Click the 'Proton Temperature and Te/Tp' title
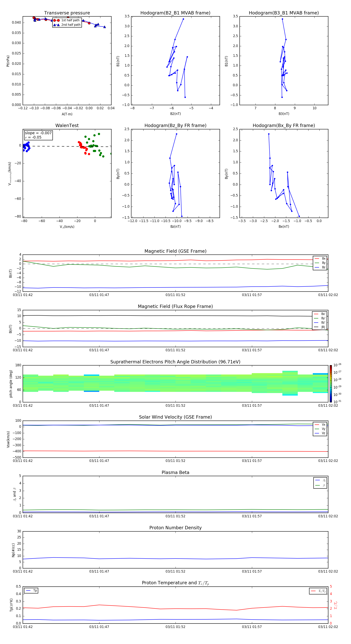 [175, 583]
